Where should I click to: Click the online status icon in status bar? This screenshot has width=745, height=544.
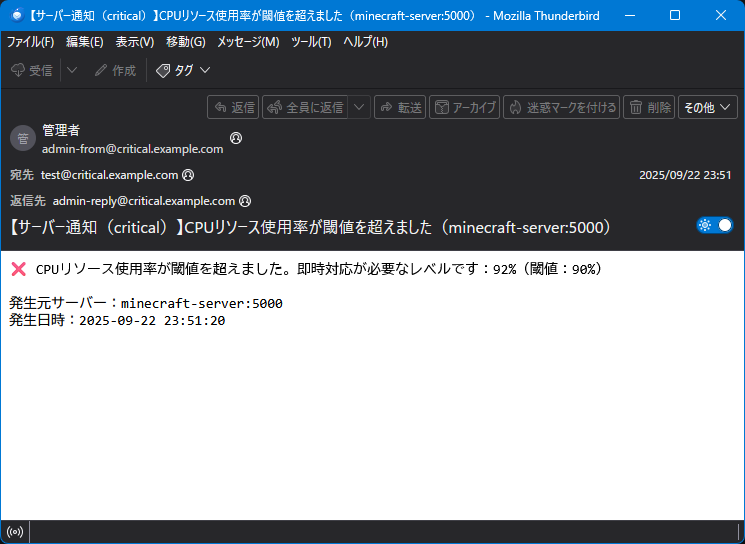[15, 532]
